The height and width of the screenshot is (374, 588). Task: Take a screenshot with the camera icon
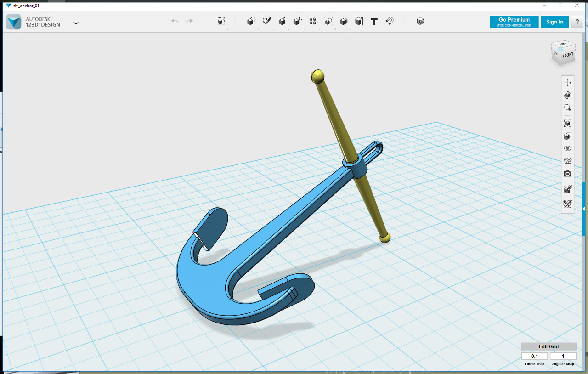click(x=568, y=174)
